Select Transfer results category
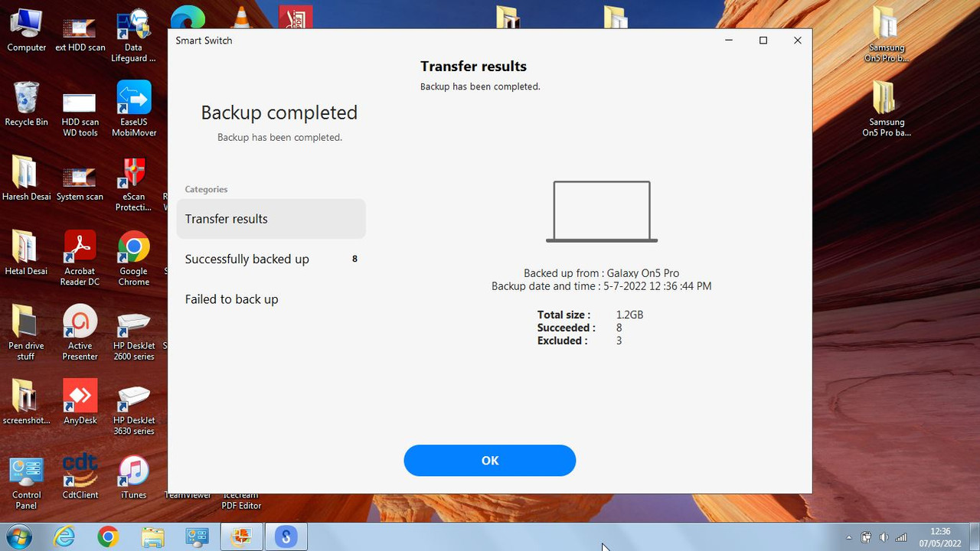The height and width of the screenshot is (551, 980). click(x=271, y=219)
